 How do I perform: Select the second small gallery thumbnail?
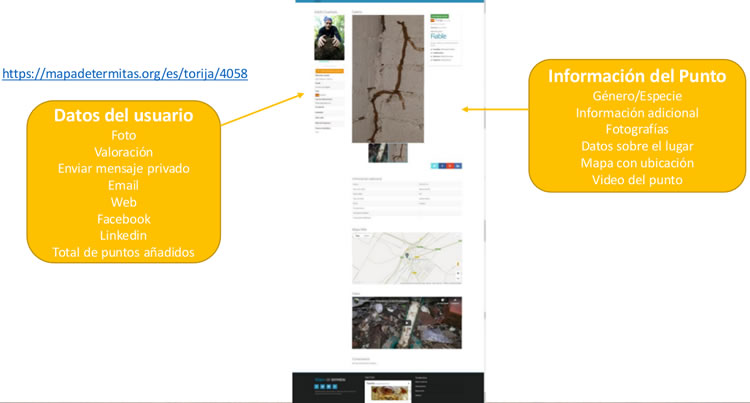(x=397, y=152)
